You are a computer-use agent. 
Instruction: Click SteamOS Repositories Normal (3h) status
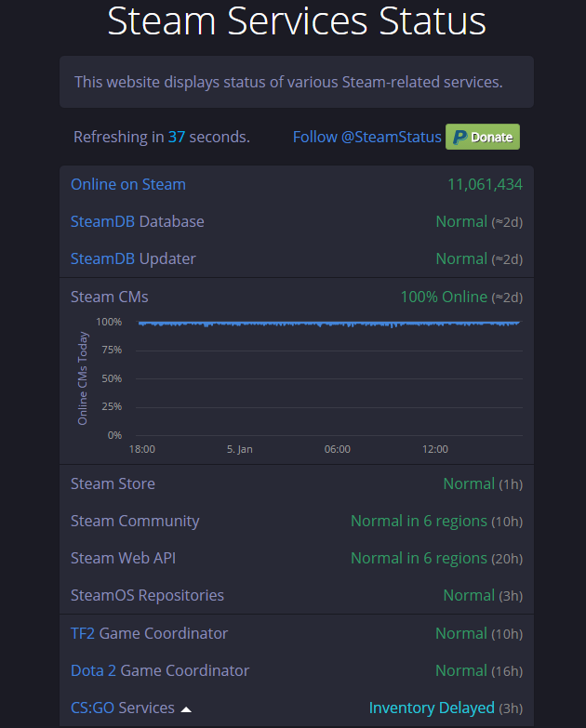483,595
